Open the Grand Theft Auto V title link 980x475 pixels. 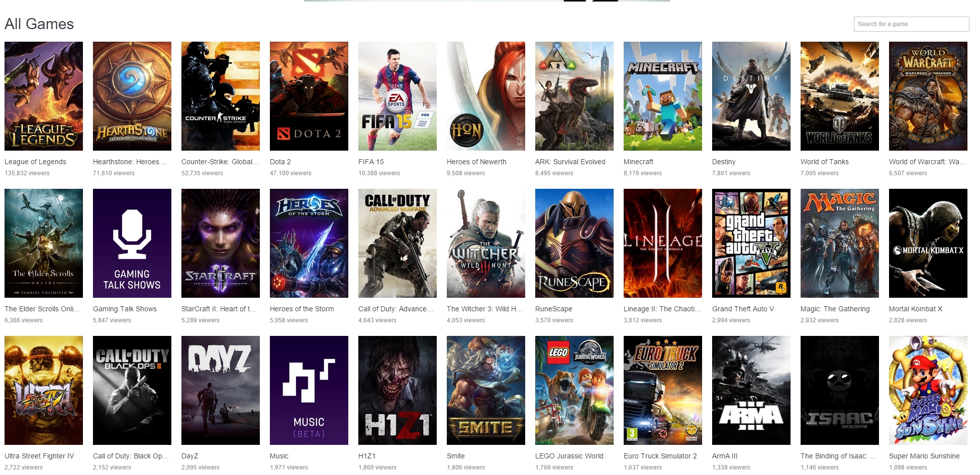(x=743, y=309)
